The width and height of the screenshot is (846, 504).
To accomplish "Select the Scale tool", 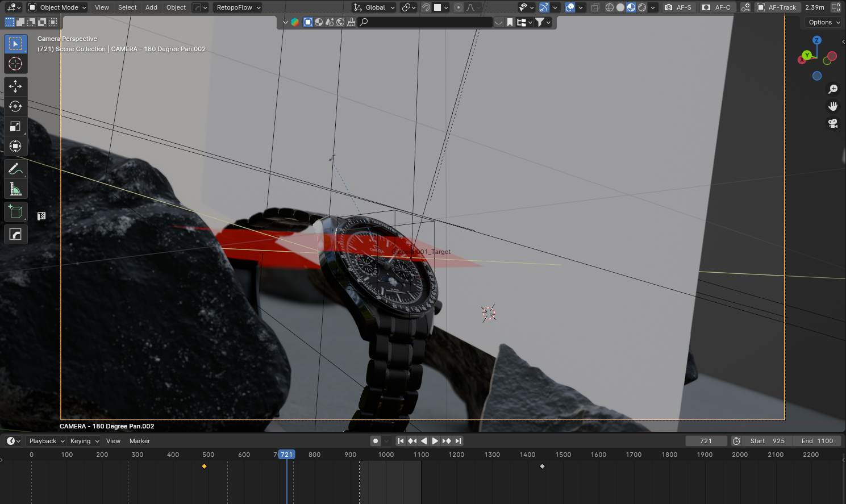I will tap(15, 126).
